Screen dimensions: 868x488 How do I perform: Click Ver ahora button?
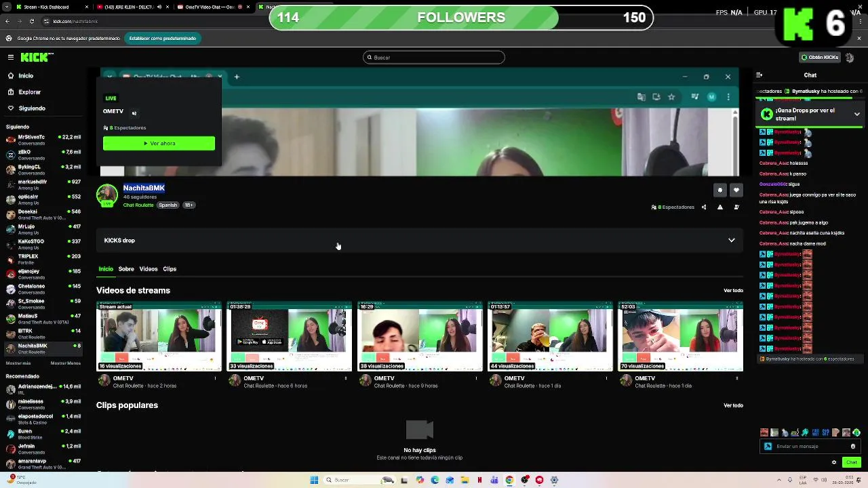click(x=159, y=144)
